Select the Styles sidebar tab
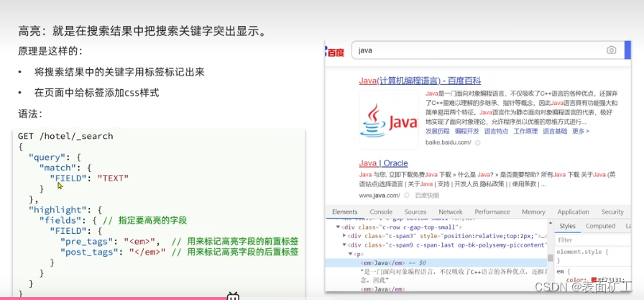The width and height of the screenshot is (644, 300). [568, 226]
